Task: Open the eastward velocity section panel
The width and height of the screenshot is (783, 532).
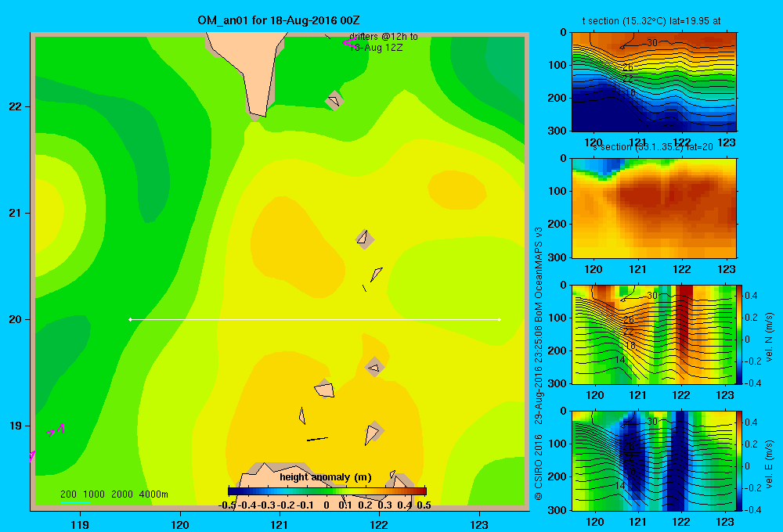Action: point(654,461)
